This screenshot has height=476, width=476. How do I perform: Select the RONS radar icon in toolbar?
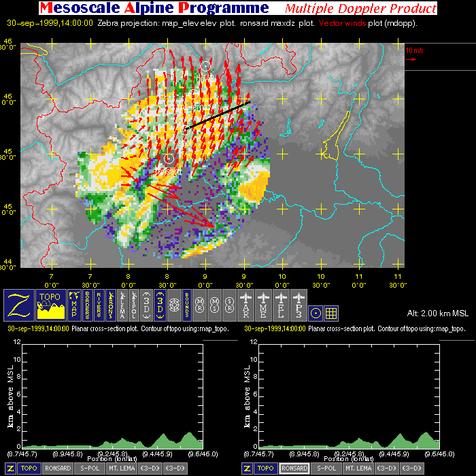pyautogui.click(x=110, y=305)
